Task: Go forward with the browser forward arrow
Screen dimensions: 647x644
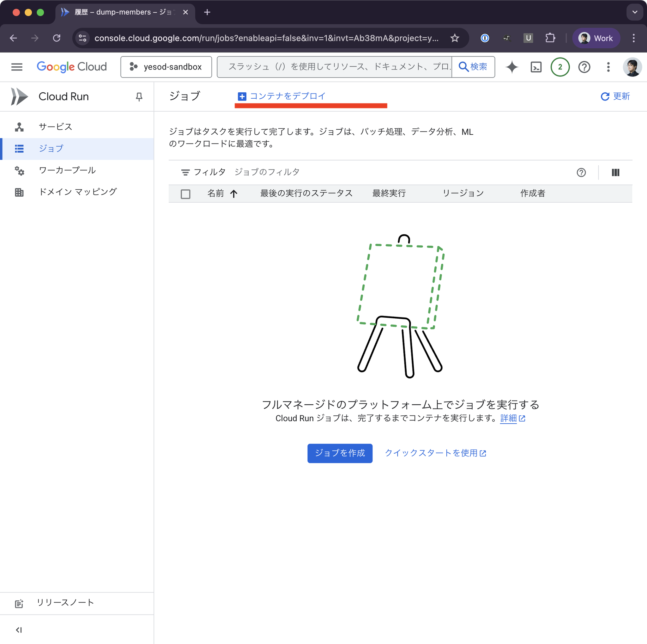Action: (35, 38)
